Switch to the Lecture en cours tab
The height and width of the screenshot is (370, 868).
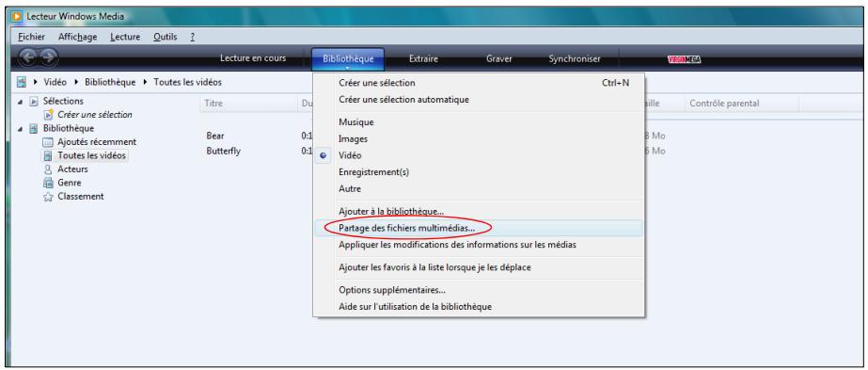pos(253,58)
